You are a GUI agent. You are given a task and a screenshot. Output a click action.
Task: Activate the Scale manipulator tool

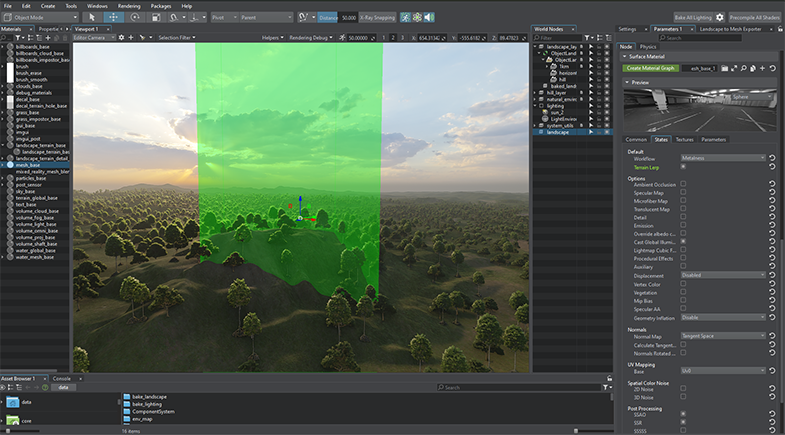coord(156,18)
